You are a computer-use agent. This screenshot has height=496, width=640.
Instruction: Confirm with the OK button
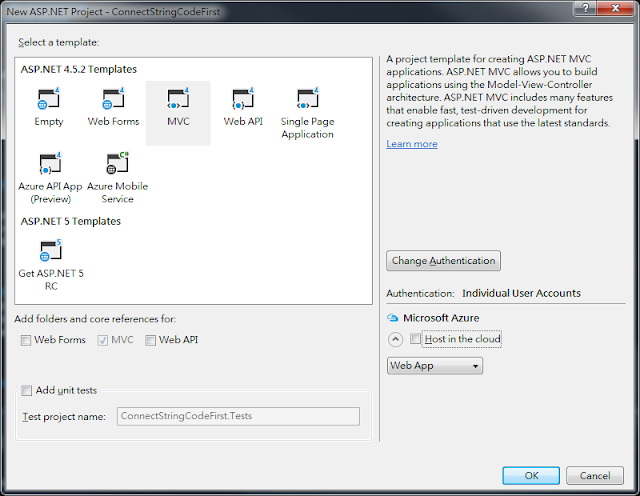[x=531, y=476]
